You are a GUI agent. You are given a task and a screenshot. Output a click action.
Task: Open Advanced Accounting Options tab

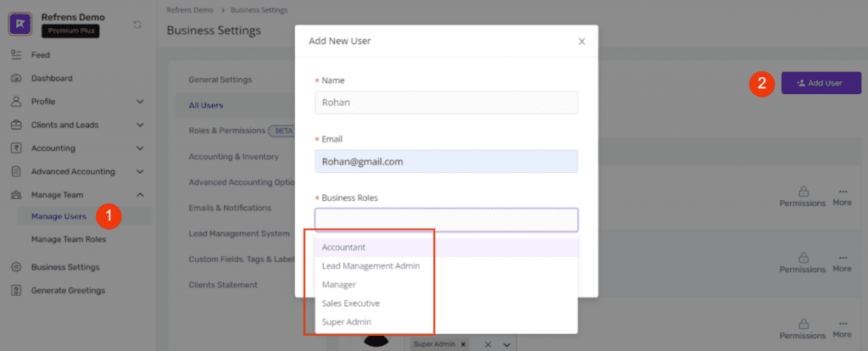click(x=242, y=182)
